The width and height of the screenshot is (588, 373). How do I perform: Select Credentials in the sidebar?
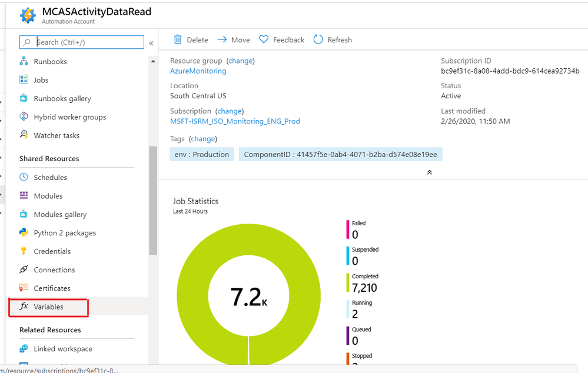tap(52, 251)
